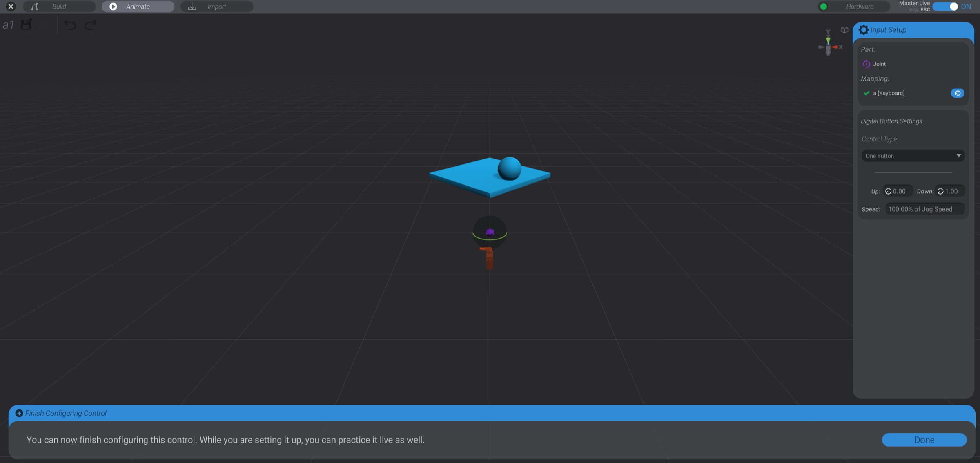980x463 pixels.
Task: Click the Hardware button
Action: click(x=859, y=7)
